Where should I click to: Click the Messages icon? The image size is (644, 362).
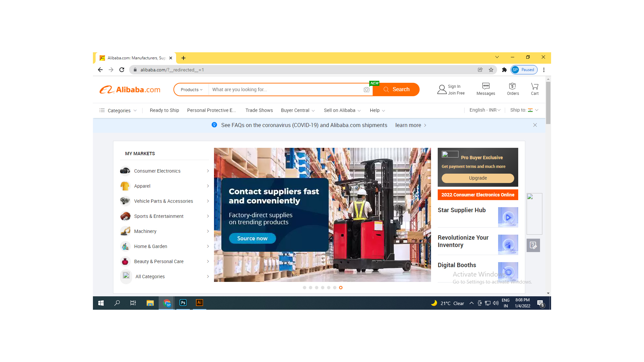click(486, 89)
